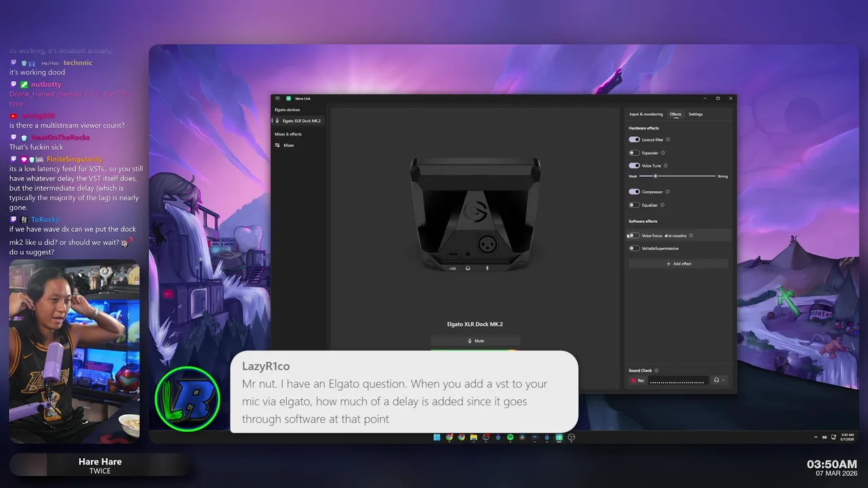Screen dimensions: 868x488
Task: Show info for Voice Focus
Action: pyautogui.click(x=691, y=235)
